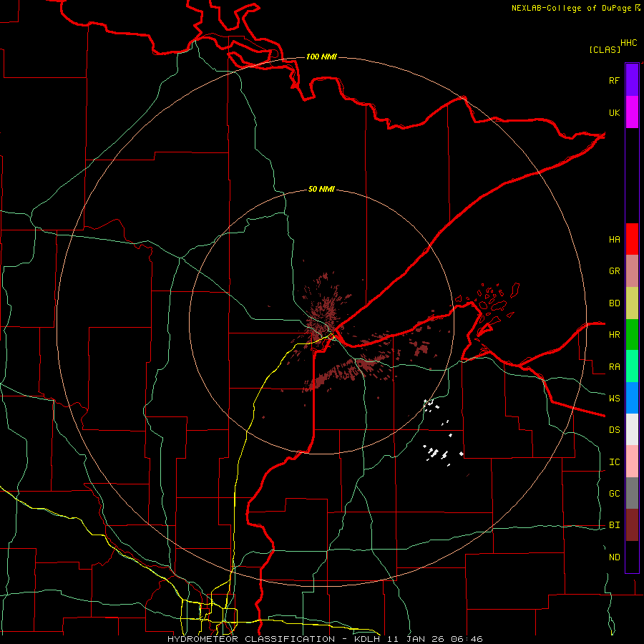Click the "WS" legend label
644x644 pixels.
coord(614,398)
